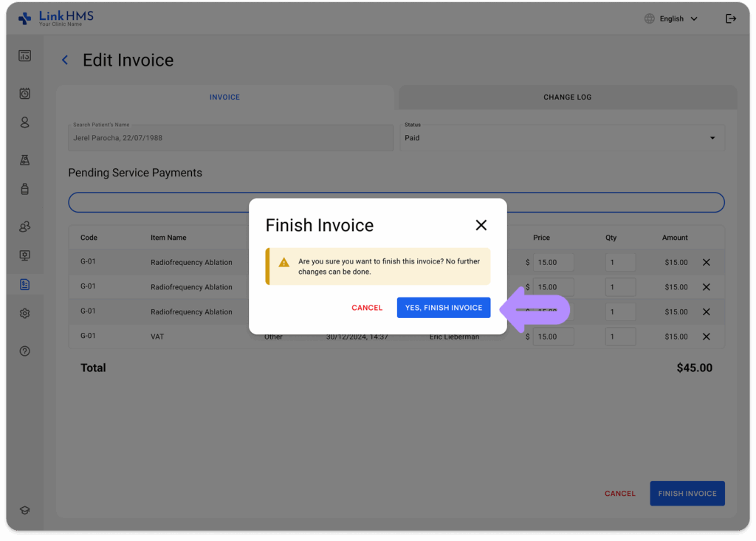Viewport: 756px width, 541px height.
Task: Open laboratory flask icon in sidebar
Action: [x=24, y=159]
